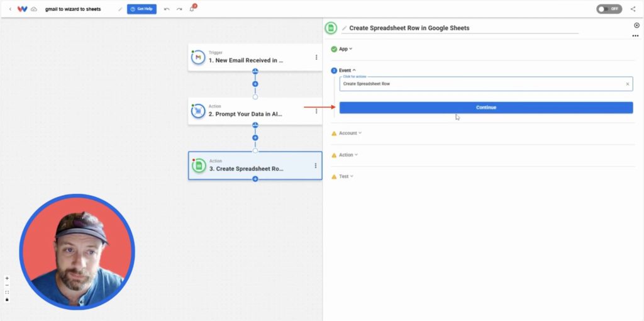The width and height of the screenshot is (644, 321).
Task: Click the cloud save status icon
Action: click(x=34, y=9)
